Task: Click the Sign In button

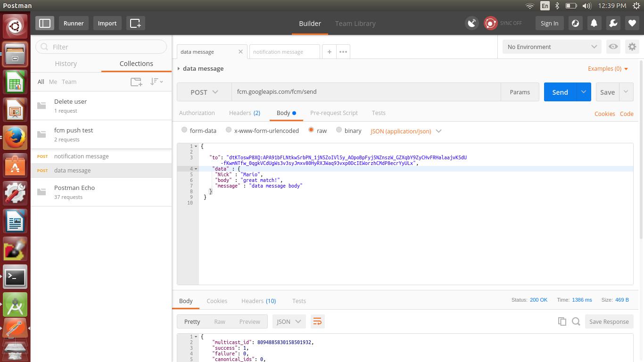Action: click(549, 23)
